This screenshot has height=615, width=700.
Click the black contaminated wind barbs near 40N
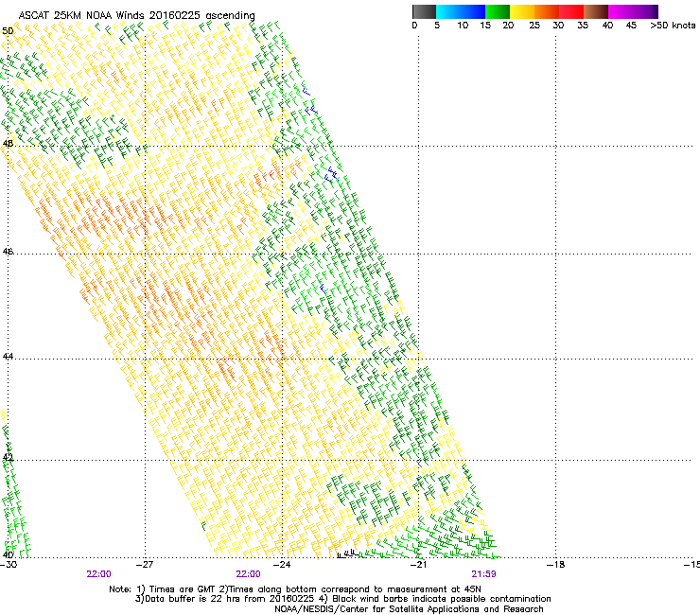pos(347,553)
